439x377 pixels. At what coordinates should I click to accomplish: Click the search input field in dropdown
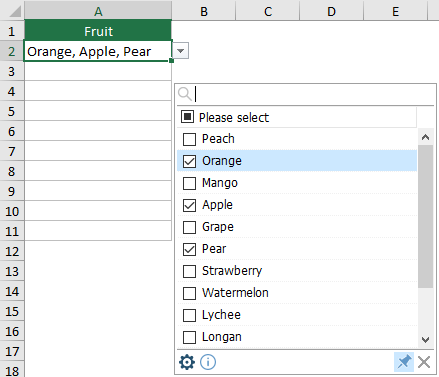(314, 94)
